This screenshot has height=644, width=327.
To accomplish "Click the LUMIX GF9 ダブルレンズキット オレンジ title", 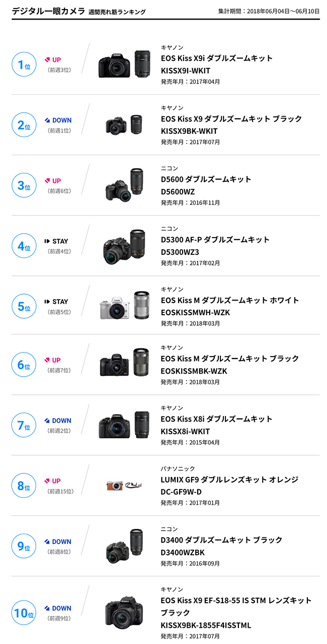I will coord(229,479).
